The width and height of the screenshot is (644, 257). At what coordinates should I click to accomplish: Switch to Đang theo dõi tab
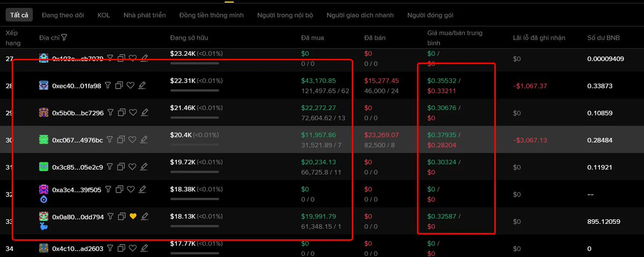click(x=63, y=15)
